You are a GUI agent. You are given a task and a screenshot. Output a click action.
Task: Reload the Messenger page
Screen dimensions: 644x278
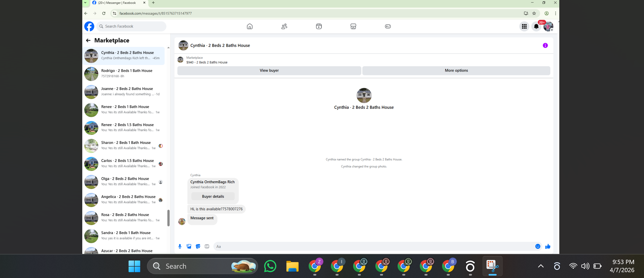point(104,13)
